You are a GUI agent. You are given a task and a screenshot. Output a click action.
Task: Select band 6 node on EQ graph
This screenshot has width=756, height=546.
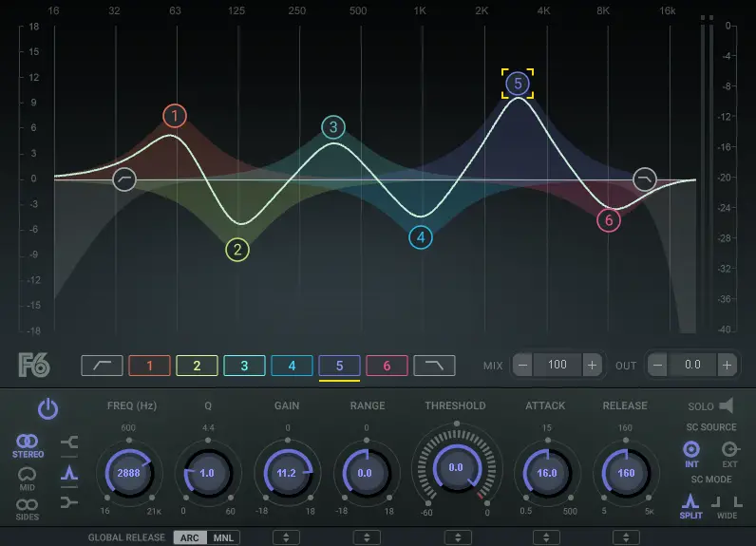click(x=609, y=220)
